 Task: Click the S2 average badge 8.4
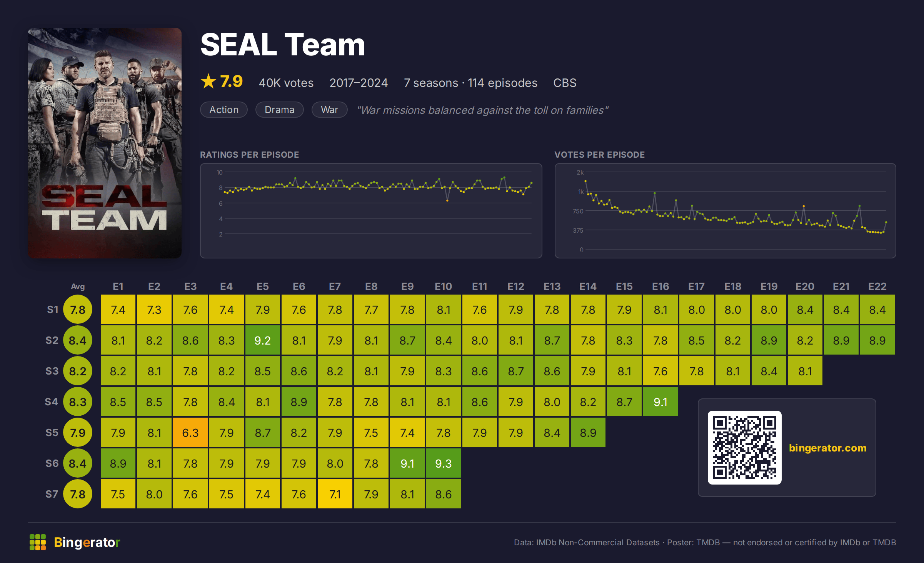point(78,340)
